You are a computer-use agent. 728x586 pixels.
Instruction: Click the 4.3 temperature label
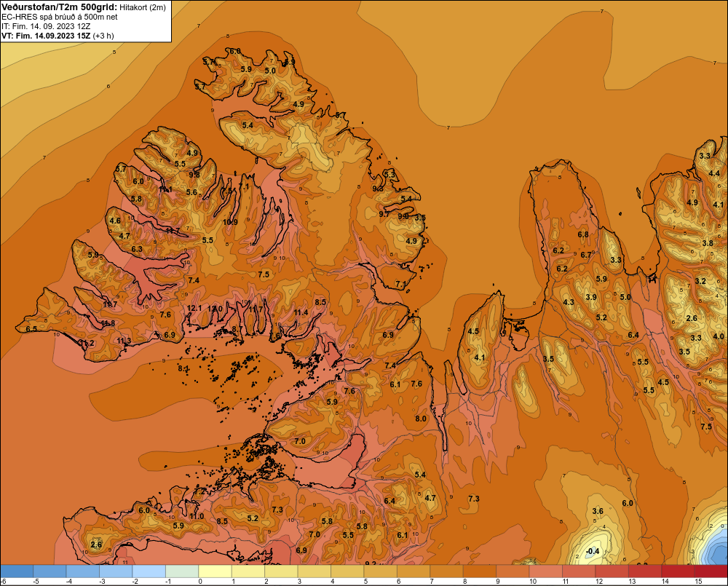569,302
